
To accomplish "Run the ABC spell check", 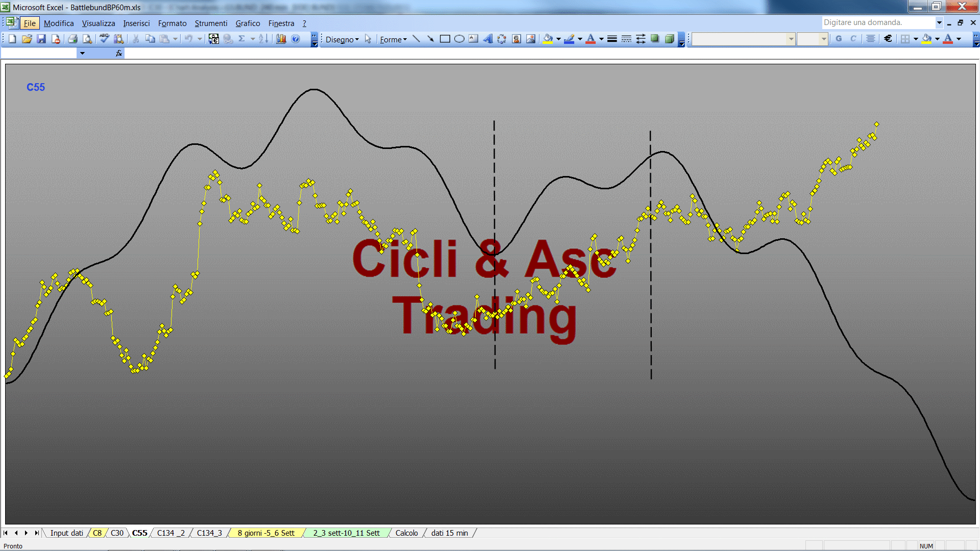I will tap(104, 39).
